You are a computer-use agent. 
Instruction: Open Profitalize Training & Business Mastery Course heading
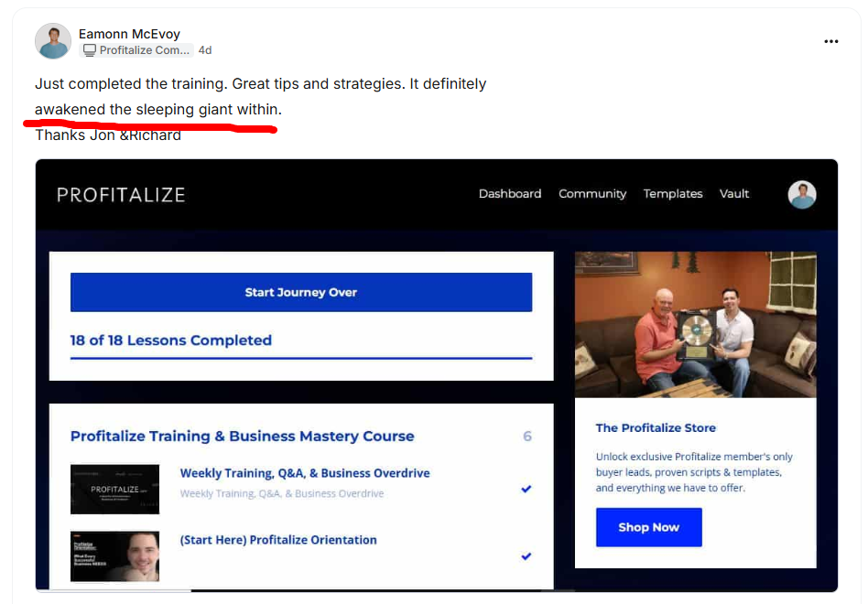coord(242,437)
